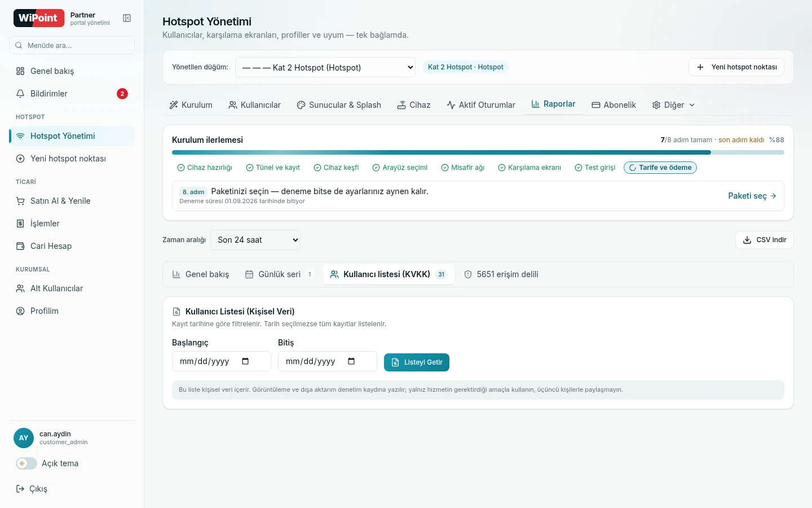
Task: Switch to Günlük seri sub-tab
Action: pos(279,274)
